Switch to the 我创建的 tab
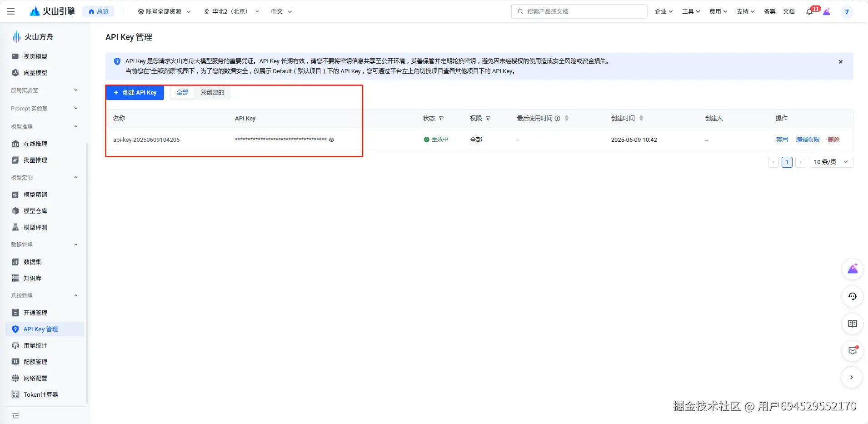Image resolution: width=868 pixels, height=424 pixels. (211, 92)
